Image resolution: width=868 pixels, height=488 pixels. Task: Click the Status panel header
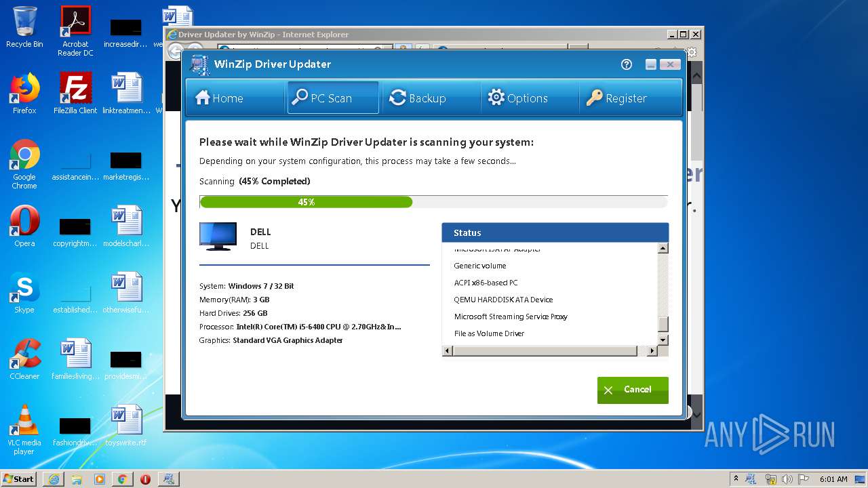tap(555, 232)
